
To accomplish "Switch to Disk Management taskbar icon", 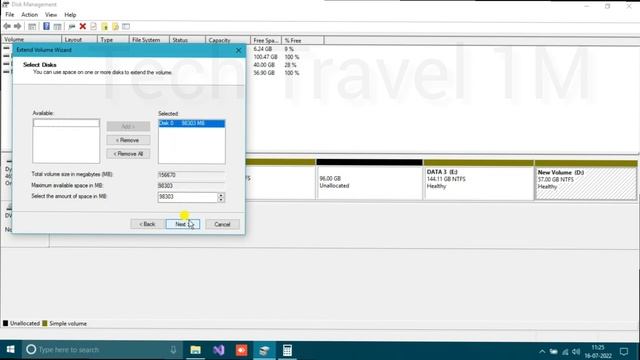I will click(264, 350).
